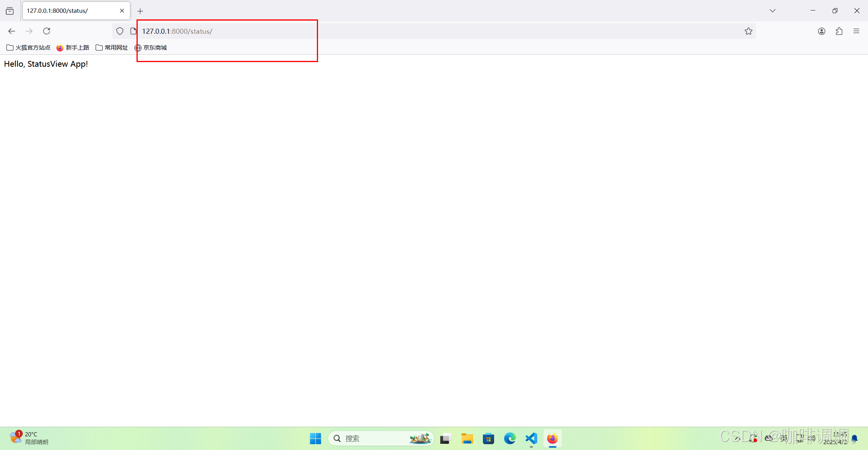Screen dimensions: 868x450
Task: Open 京东商城 bookmark link
Action: coord(150,47)
